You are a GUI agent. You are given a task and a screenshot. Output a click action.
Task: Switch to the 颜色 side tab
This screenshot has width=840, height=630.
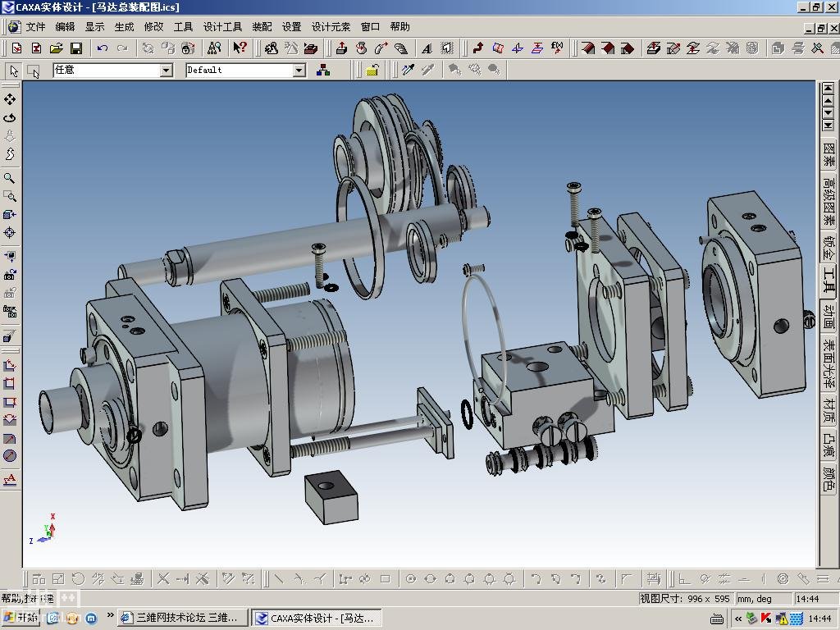[x=829, y=478]
